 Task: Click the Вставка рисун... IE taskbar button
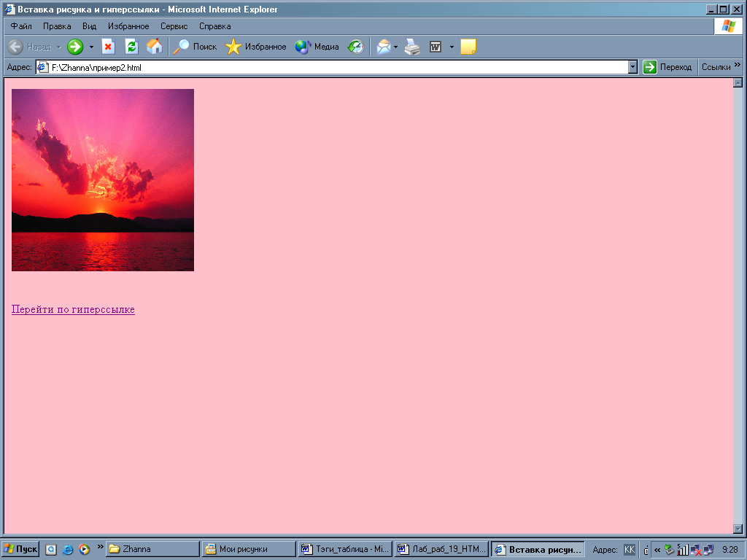(538, 549)
